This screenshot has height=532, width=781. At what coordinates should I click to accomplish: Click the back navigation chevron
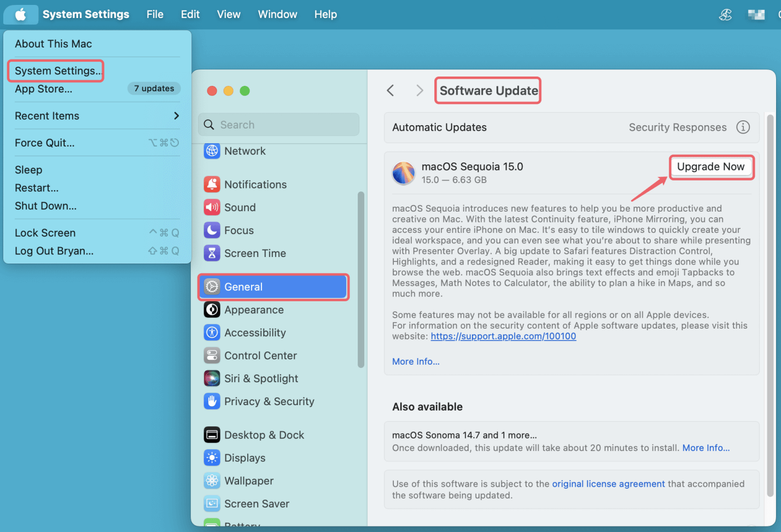pyautogui.click(x=391, y=90)
